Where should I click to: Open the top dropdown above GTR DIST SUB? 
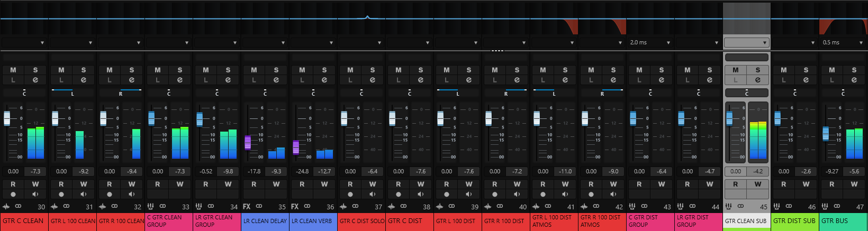[x=795, y=42]
